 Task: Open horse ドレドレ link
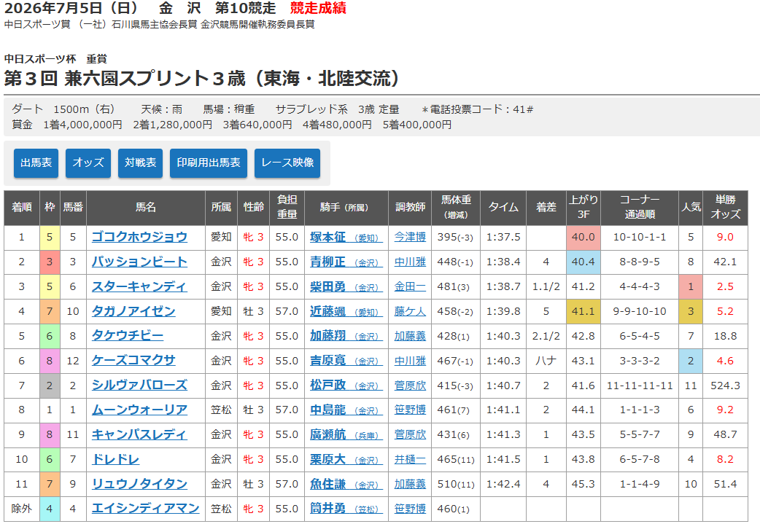[116, 459]
